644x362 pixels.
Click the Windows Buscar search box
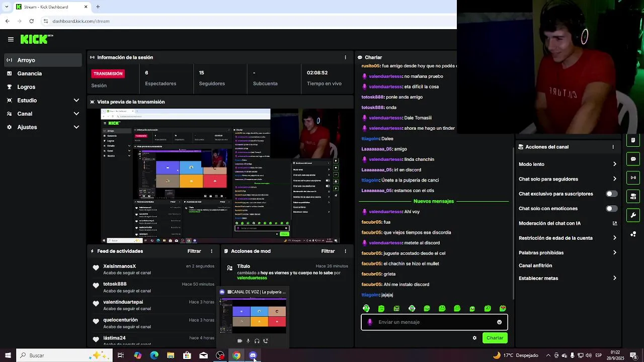point(64,355)
